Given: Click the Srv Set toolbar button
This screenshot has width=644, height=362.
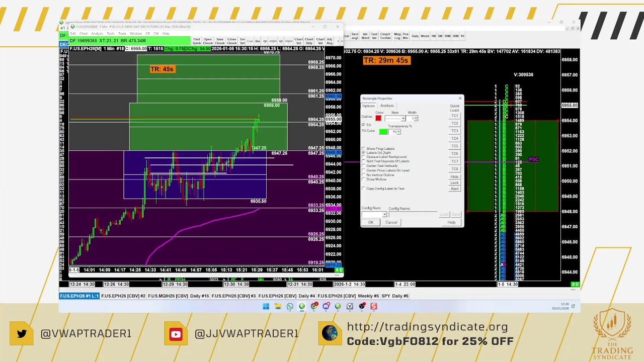Looking at the screenshot, I should [x=243, y=41].
